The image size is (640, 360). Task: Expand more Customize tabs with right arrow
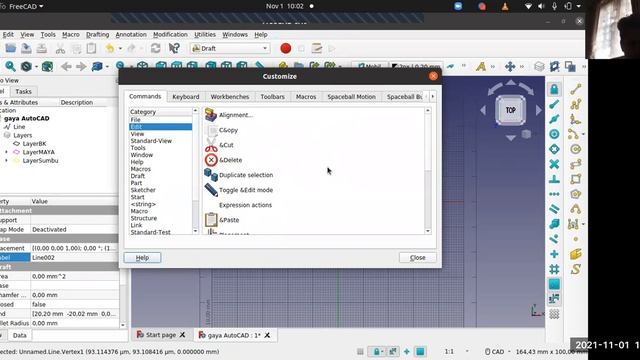(433, 96)
